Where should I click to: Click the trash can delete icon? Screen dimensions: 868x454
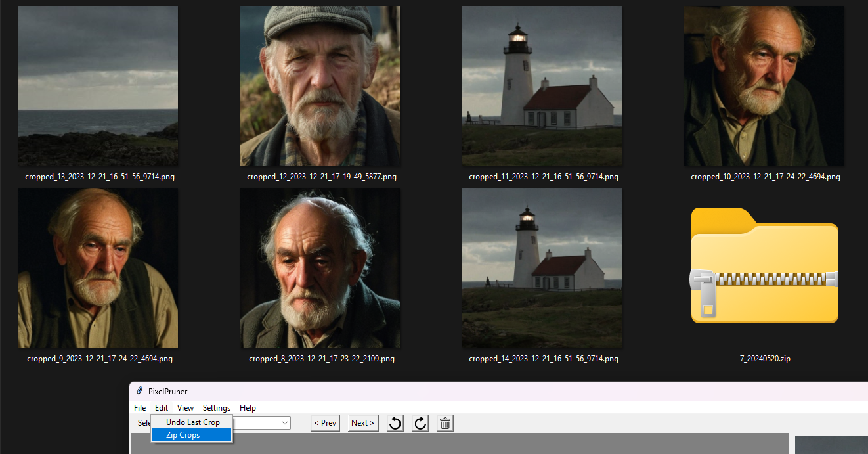445,423
